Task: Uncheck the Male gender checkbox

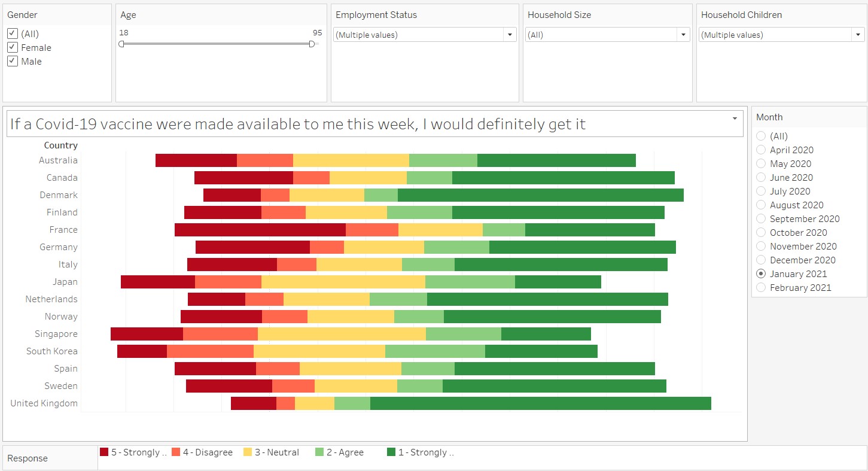Action: [13, 61]
